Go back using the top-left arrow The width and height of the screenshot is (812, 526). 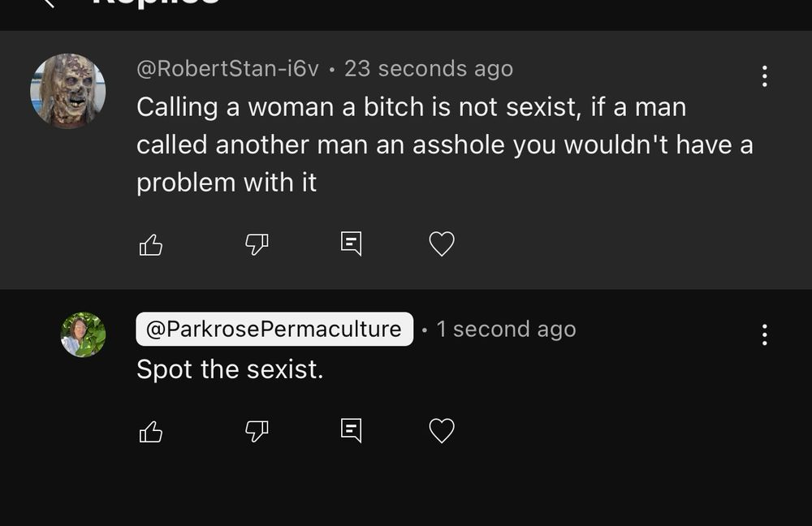coord(49,3)
